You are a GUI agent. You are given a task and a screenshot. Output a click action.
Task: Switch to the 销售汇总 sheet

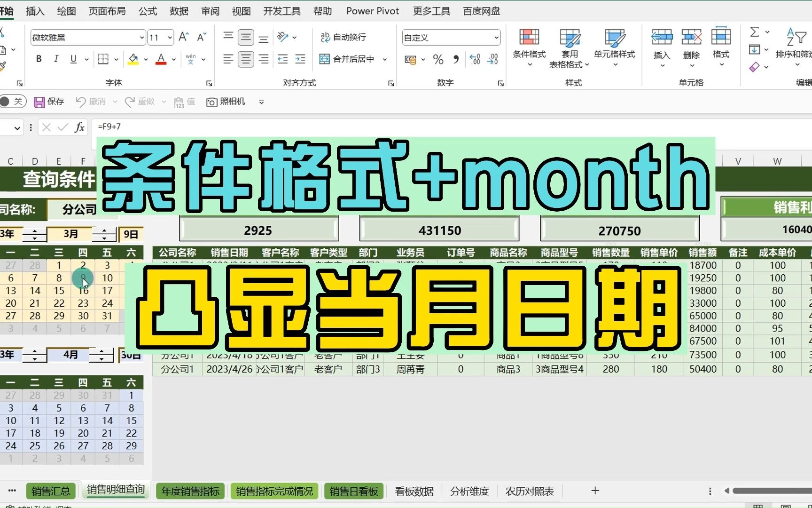point(51,491)
